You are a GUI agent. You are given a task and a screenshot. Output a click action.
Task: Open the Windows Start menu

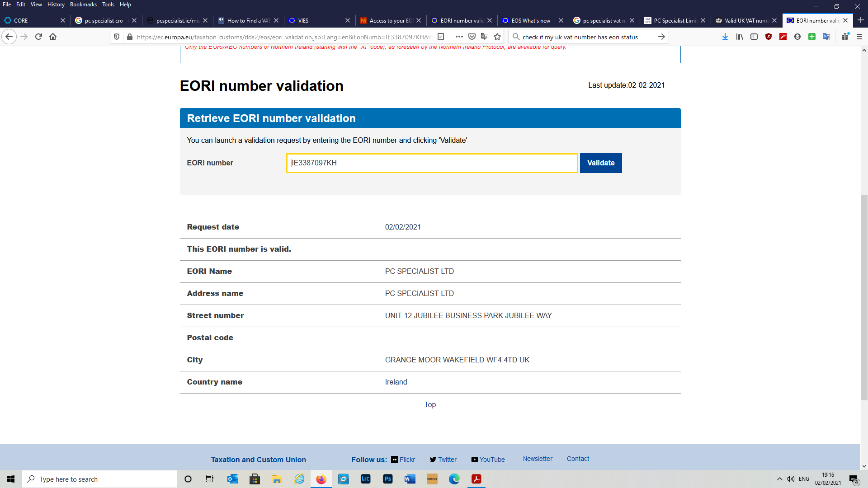11,479
